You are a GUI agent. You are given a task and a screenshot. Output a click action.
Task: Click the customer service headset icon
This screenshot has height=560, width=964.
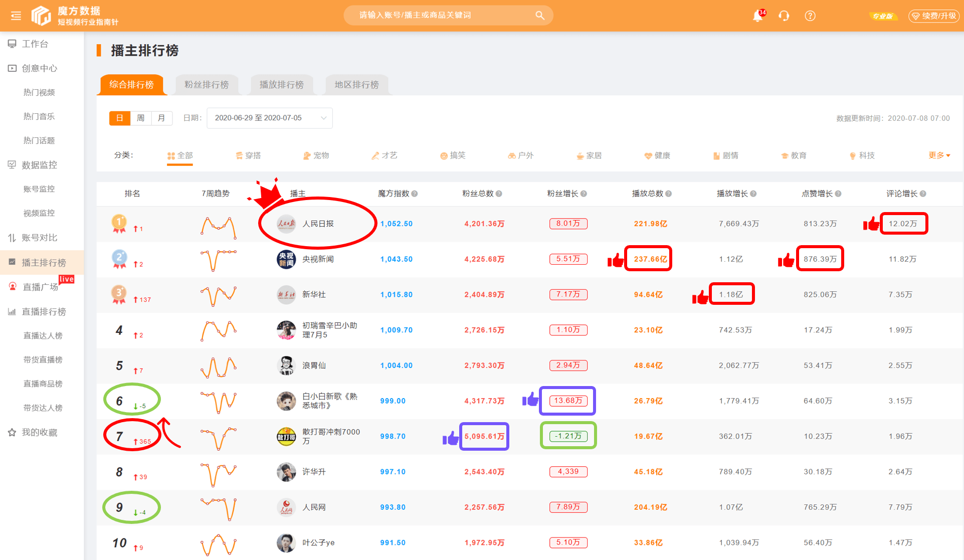[x=784, y=16]
